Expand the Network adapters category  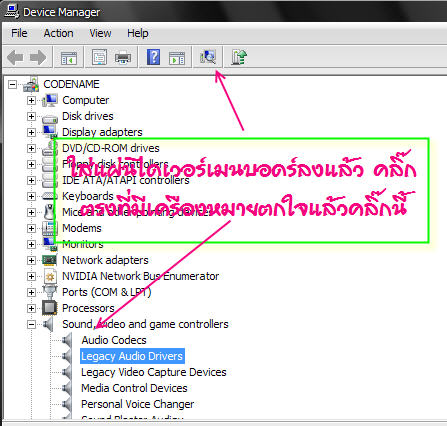(x=31, y=260)
